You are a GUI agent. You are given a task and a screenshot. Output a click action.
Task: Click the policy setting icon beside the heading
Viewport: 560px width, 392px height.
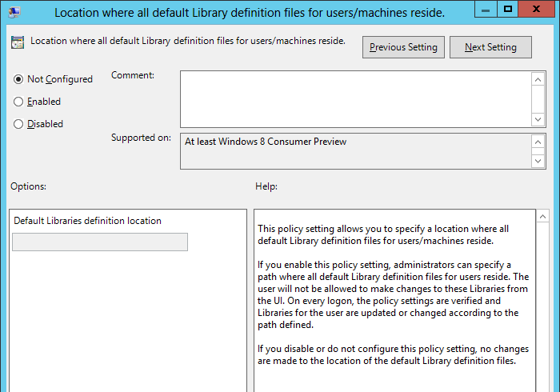[x=18, y=42]
